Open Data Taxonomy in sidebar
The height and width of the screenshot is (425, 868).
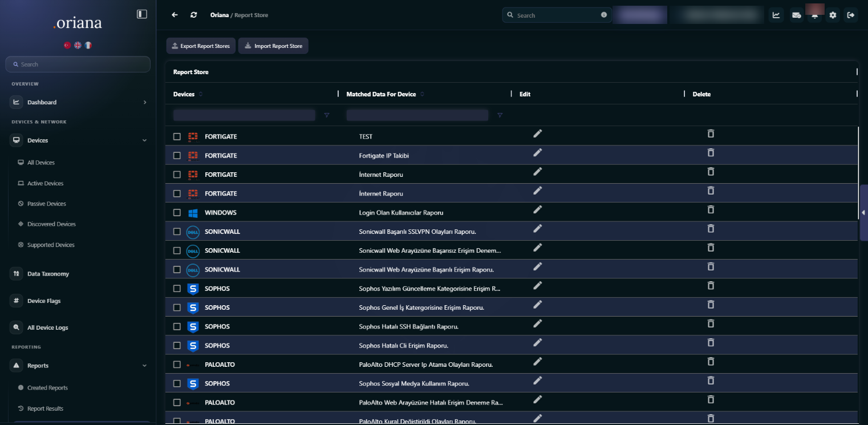click(48, 274)
